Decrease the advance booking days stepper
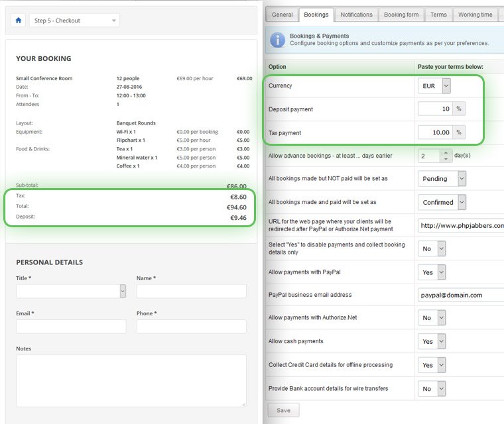The width and height of the screenshot is (504, 424). click(446, 159)
